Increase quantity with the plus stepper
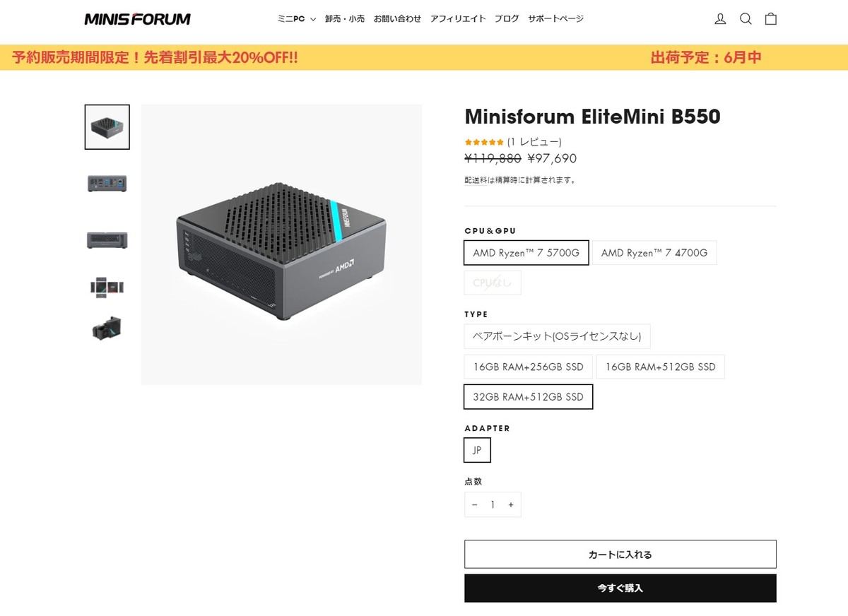The image size is (848, 616). (x=510, y=504)
